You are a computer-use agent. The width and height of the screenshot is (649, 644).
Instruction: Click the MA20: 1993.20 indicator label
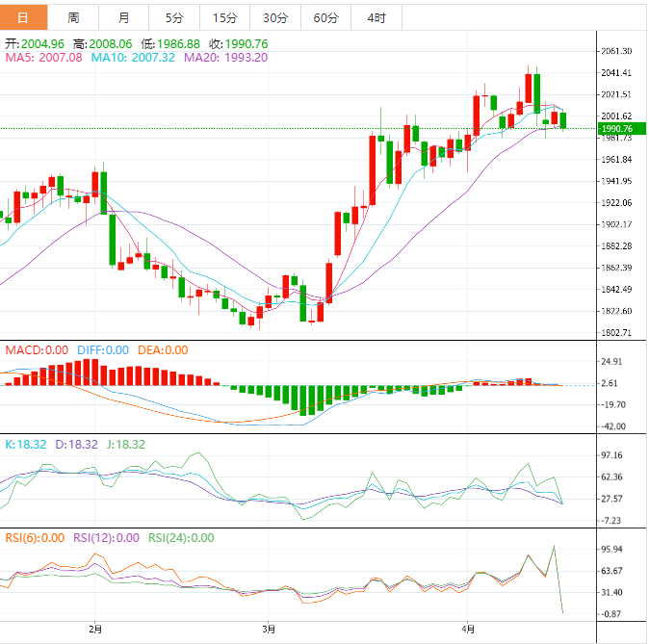click(x=225, y=58)
